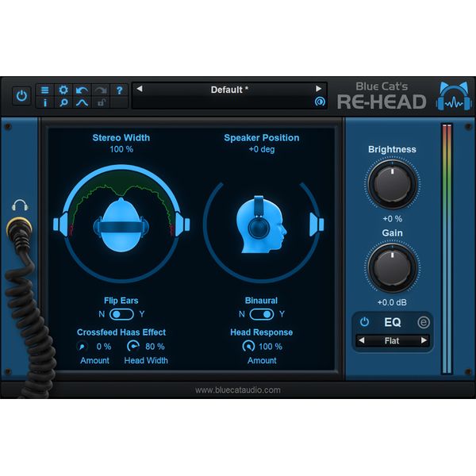
Task: Open the Flat EQ preset list
Action: [x=392, y=341]
